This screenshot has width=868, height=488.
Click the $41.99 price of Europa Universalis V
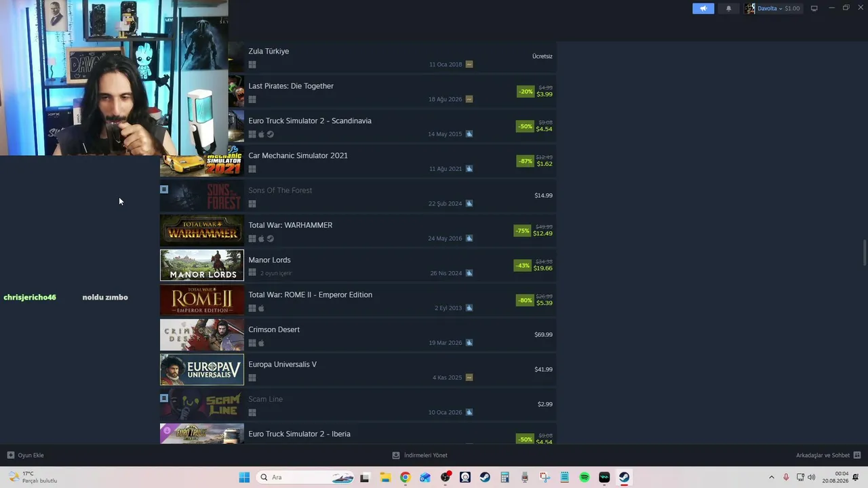pos(543,369)
